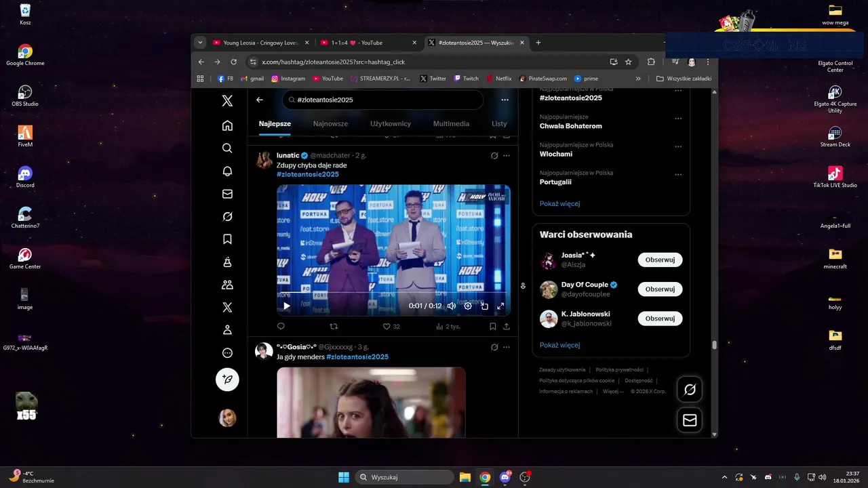Open Twitch bookmark in bookmarks bar

tap(467, 79)
